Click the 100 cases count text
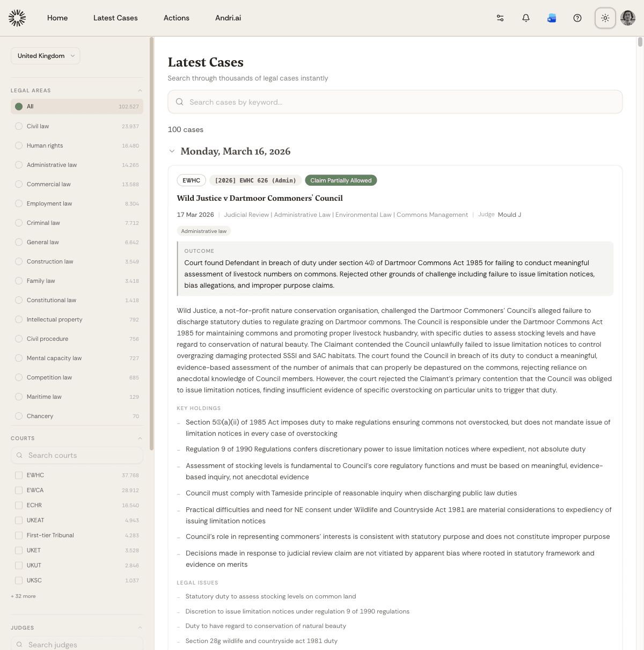 pos(186,129)
